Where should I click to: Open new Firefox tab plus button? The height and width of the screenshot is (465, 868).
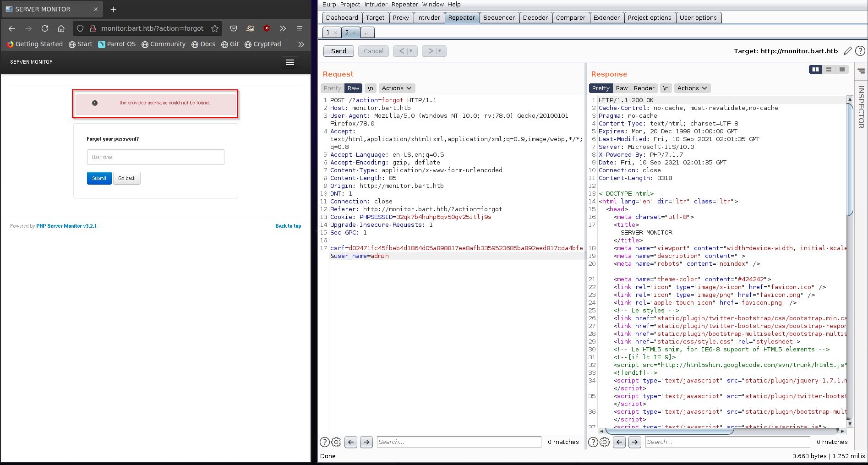(114, 9)
